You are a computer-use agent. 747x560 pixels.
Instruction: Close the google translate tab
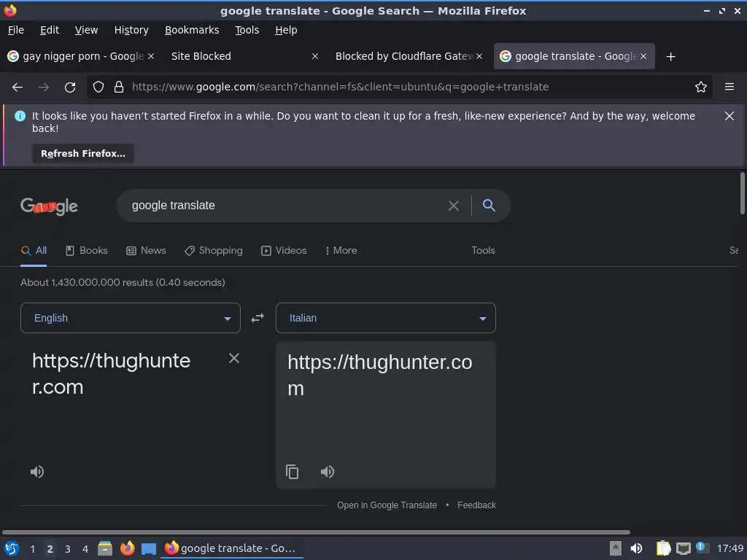tap(643, 56)
